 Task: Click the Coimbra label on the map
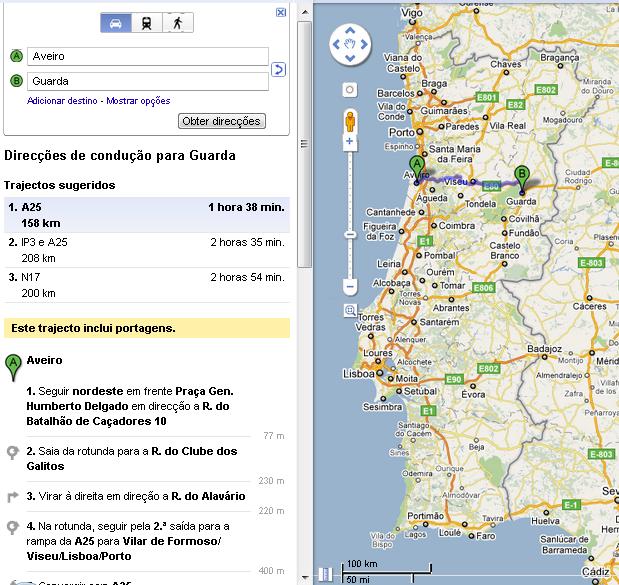pos(457,226)
